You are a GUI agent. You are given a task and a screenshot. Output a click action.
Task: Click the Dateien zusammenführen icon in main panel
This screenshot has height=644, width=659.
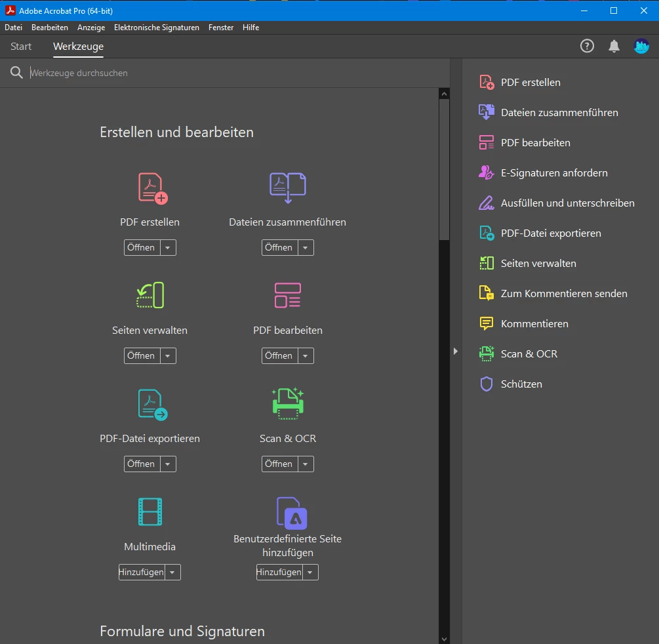[287, 188]
